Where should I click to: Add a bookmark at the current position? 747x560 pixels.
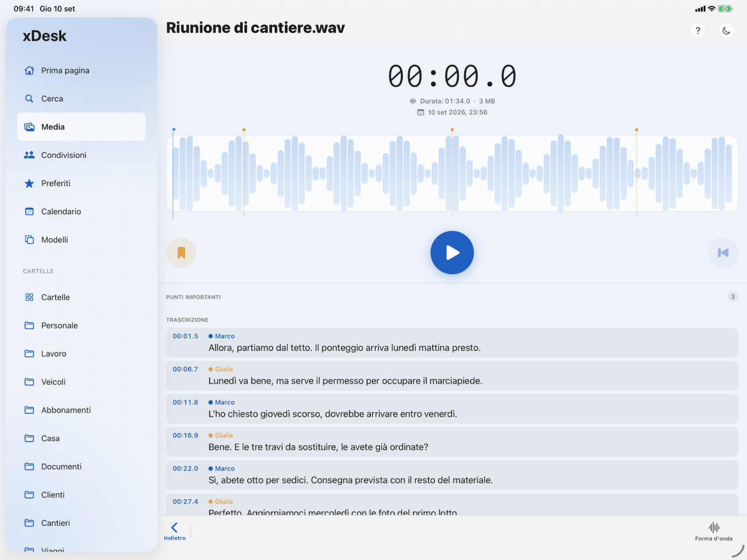point(181,252)
